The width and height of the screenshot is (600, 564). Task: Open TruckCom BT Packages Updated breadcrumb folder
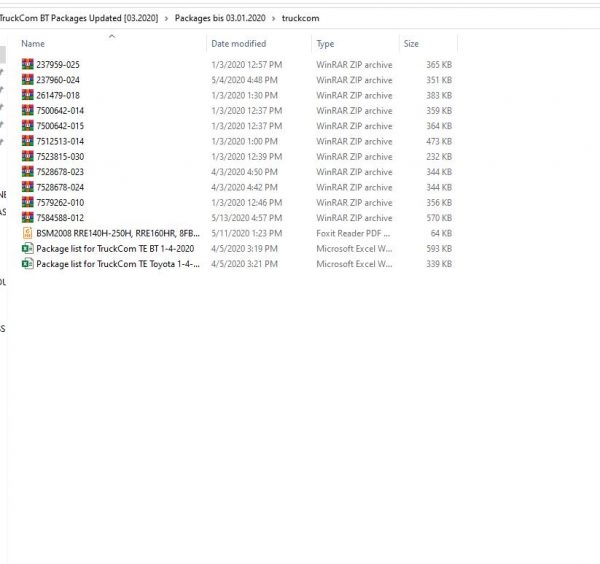click(x=78, y=18)
